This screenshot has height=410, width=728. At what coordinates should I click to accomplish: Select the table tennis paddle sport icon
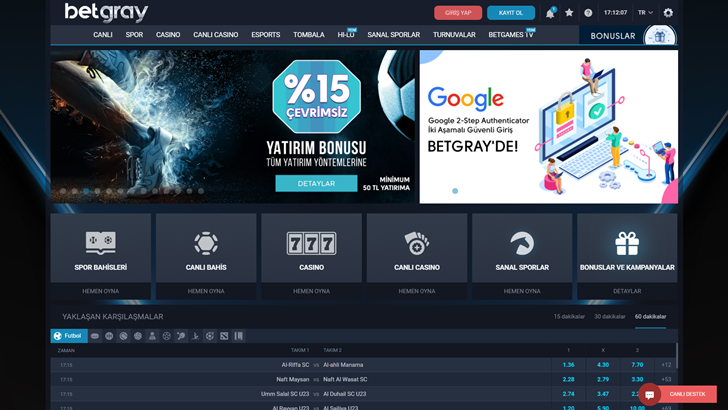click(181, 336)
